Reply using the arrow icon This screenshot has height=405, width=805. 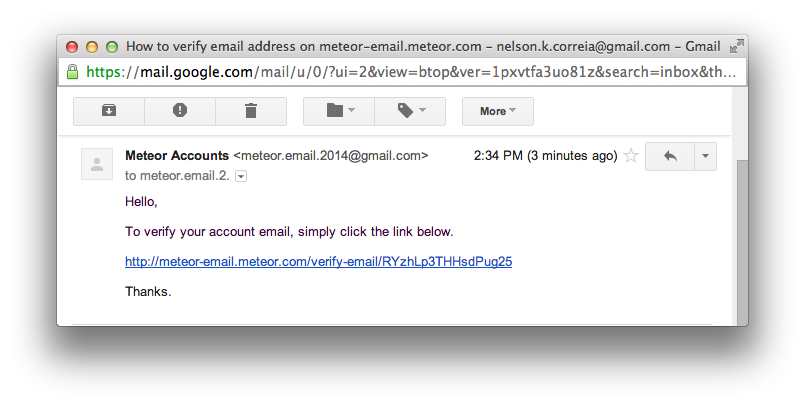[x=670, y=156]
